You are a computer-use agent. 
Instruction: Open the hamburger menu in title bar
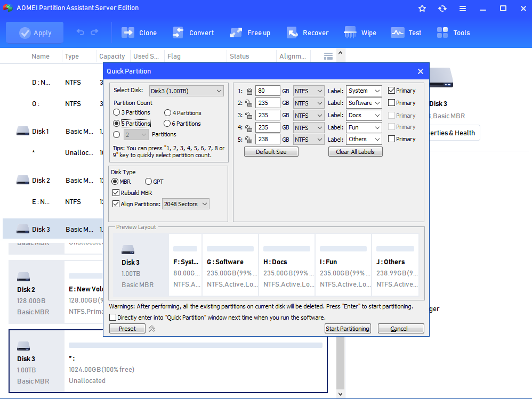click(463, 8)
